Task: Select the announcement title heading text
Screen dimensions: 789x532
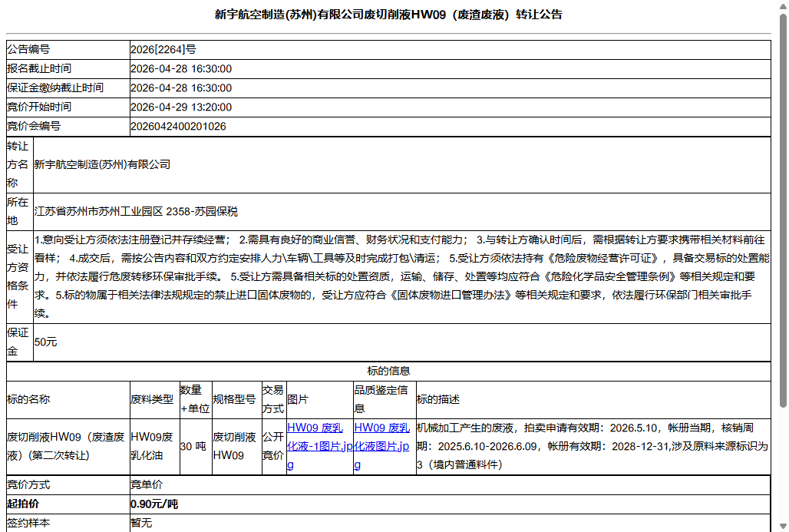Action: click(x=388, y=15)
